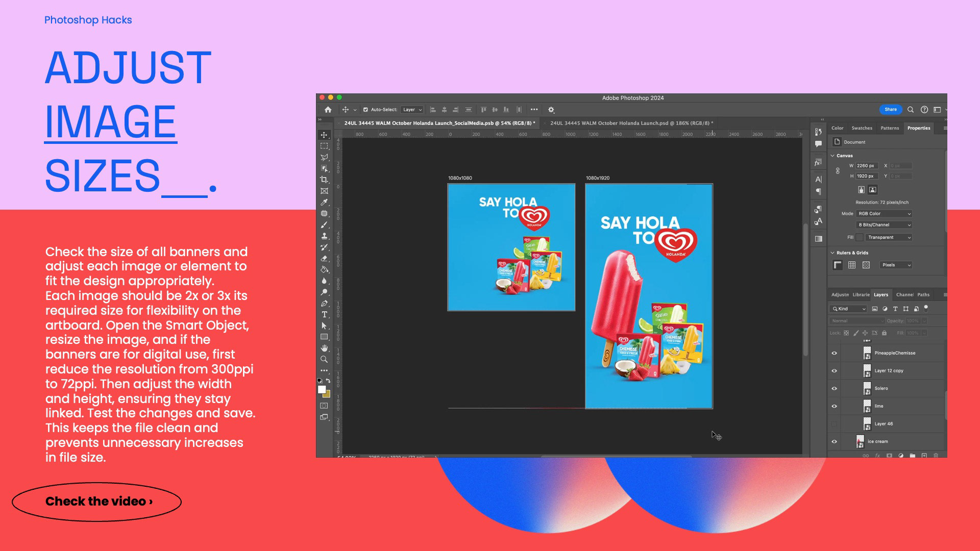Switch to the Channels panel tab
980x551 pixels.
[x=904, y=295]
